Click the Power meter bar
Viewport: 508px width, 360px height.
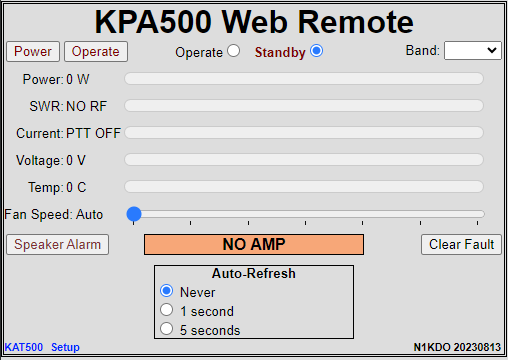pos(304,79)
